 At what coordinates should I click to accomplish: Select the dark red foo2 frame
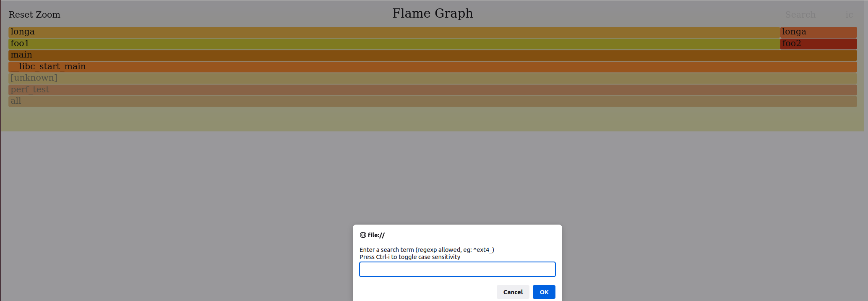point(818,44)
